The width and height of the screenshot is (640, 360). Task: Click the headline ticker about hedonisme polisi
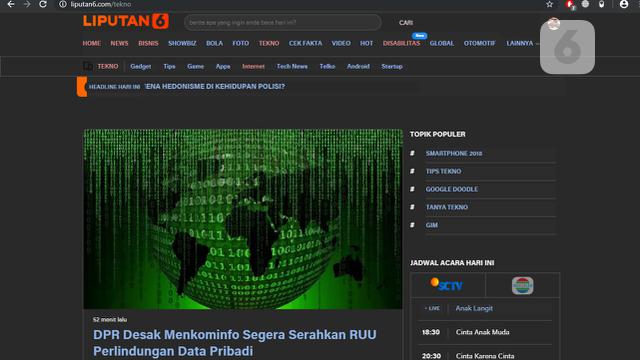(x=215, y=87)
